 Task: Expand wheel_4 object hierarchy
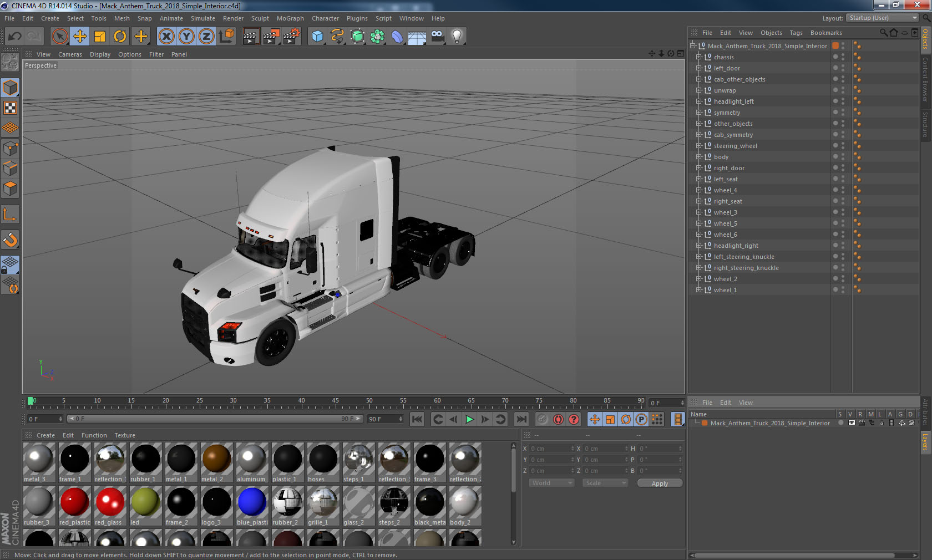point(699,190)
